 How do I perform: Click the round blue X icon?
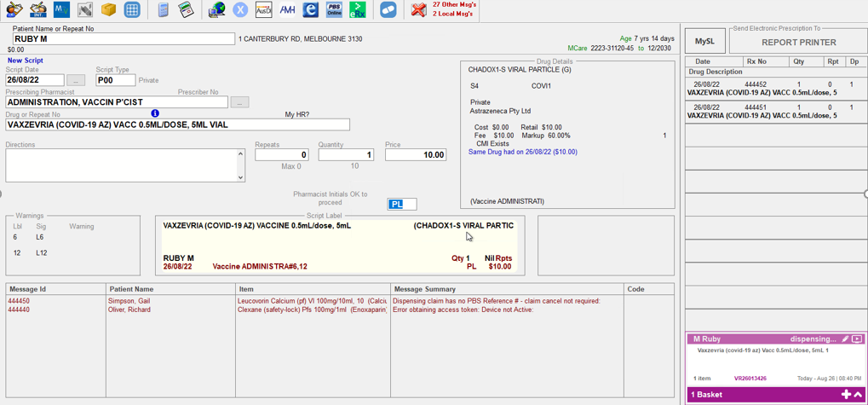click(x=239, y=9)
